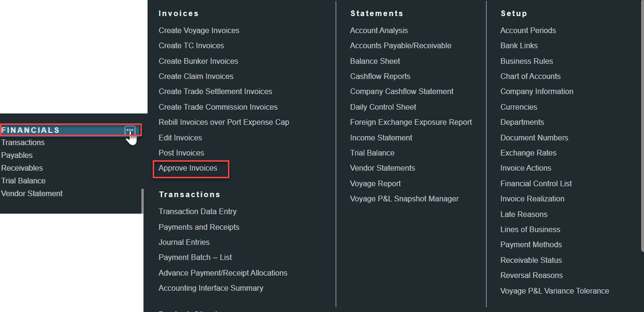
Task: Open Transaction Data Entry
Action: pyautogui.click(x=197, y=212)
